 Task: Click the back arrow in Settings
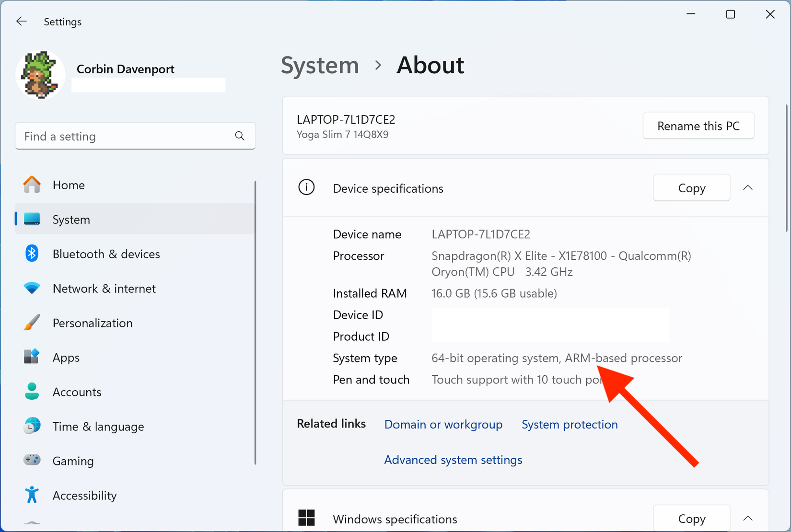(21, 21)
